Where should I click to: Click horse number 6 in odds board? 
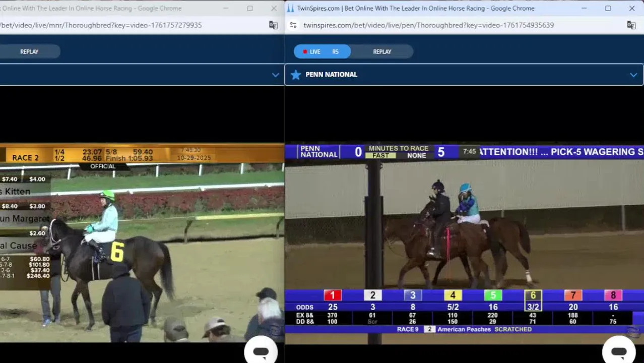[533, 295]
